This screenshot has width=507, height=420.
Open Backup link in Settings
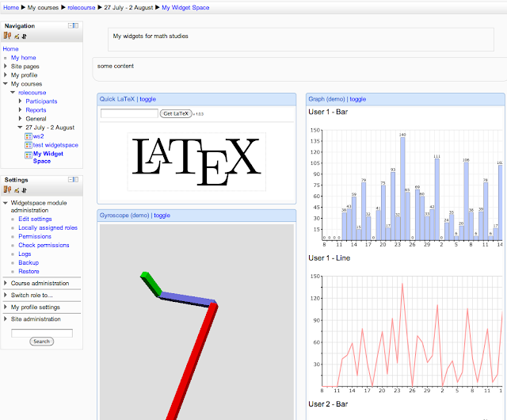(29, 263)
